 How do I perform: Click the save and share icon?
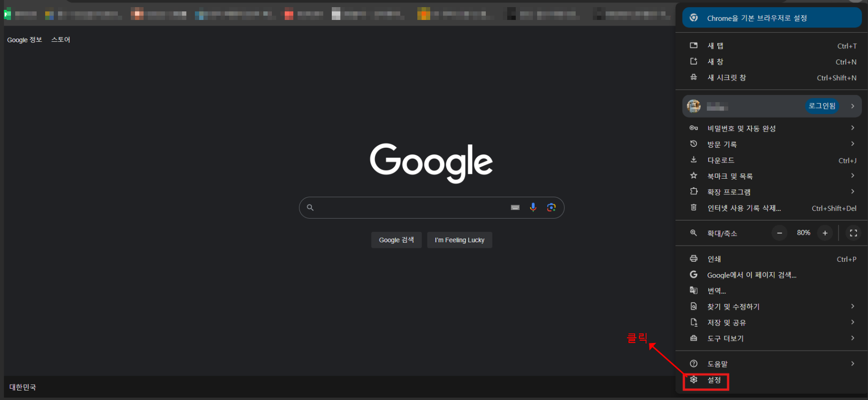[x=694, y=322]
